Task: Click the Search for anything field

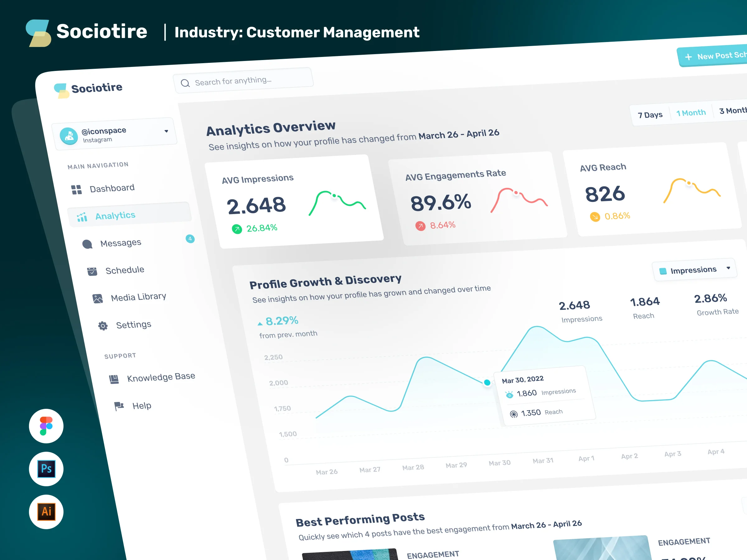Action: coord(243,81)
